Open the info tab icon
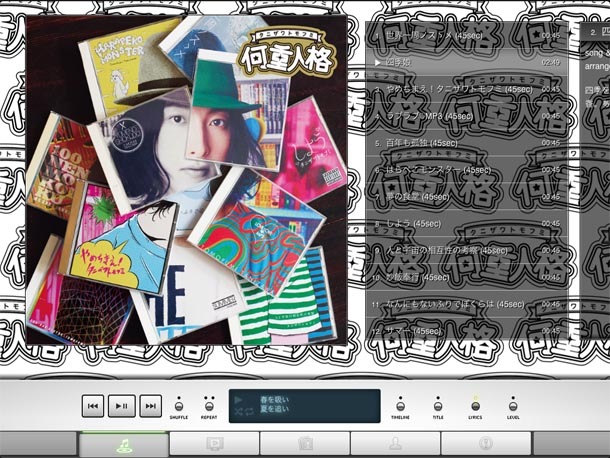610x458 pixels. [x=486, y=445]
